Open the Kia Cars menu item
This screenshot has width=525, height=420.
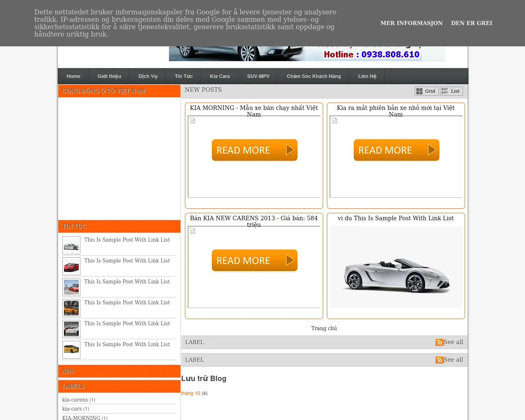220,76
